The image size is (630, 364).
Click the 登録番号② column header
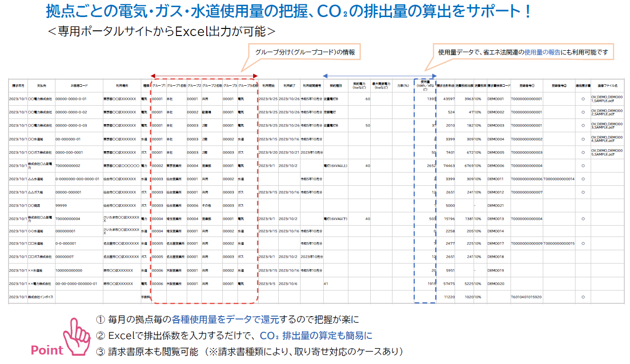[559, 86]
